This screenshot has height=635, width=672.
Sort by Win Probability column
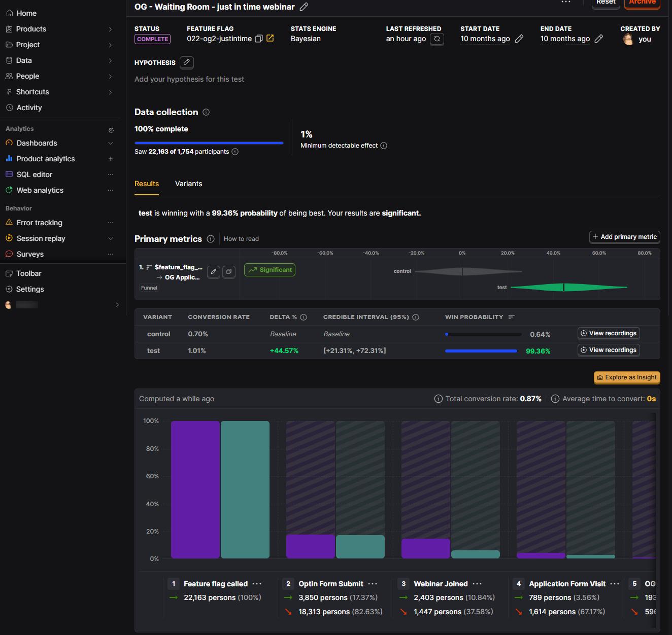[511, 317]
